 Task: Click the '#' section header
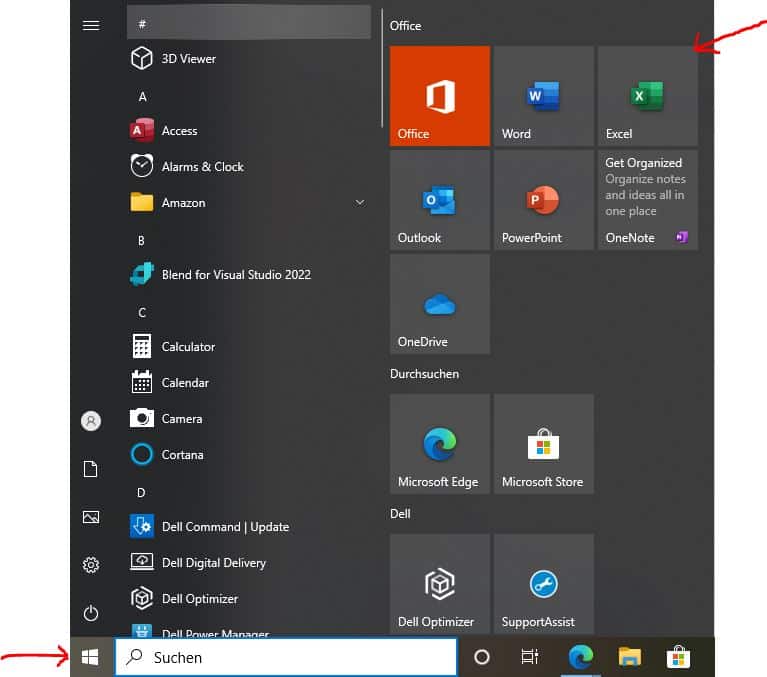tap(248, 23)
